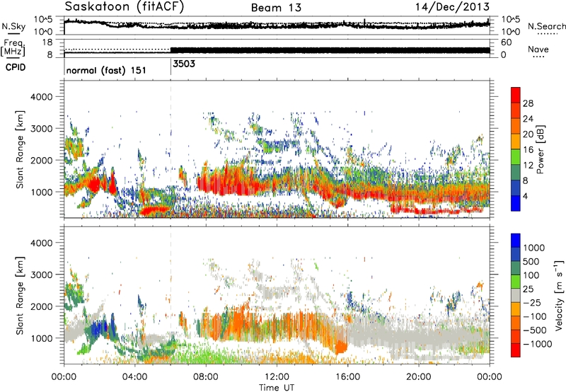
Task: Click the Time UT axis label
Action: (277, 387)
